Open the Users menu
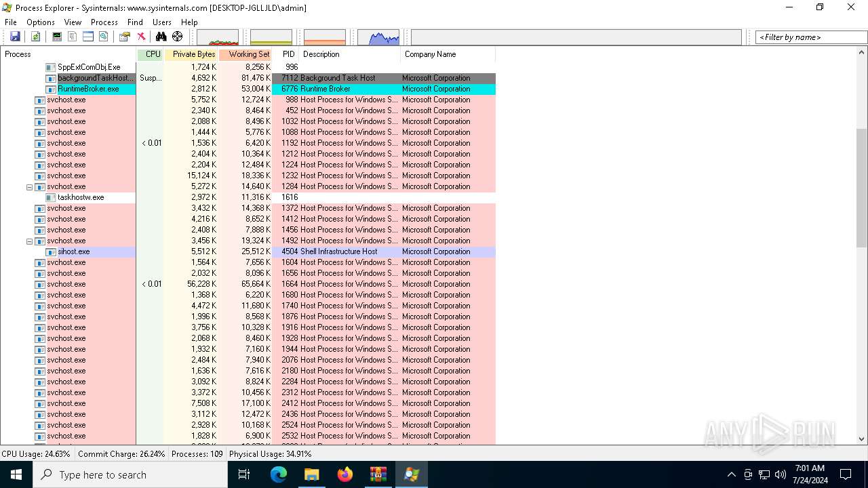 pos(162,22)
